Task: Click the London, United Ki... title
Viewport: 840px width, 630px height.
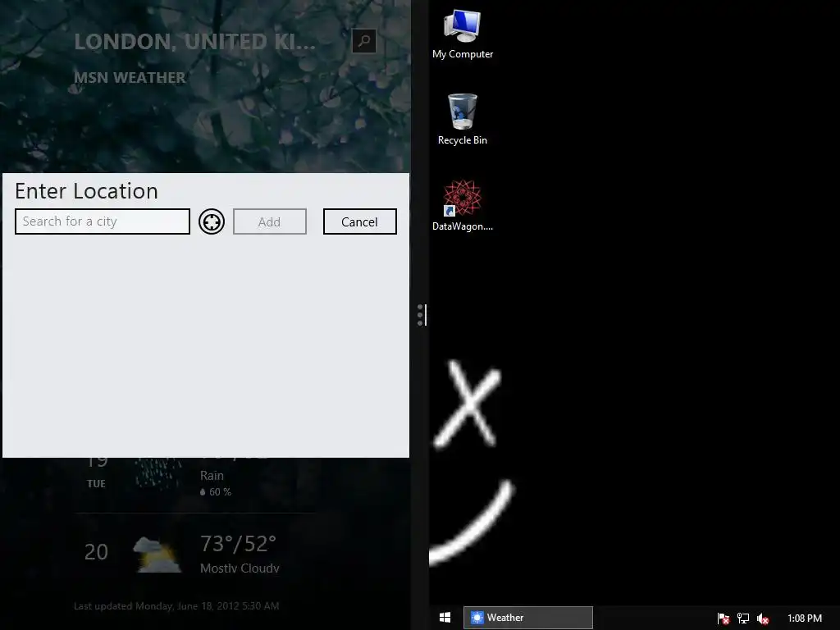Action: (x=195, y=42)
